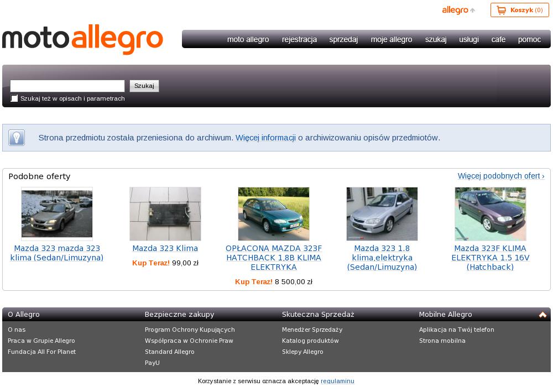Viewport: 553px width, 392px height.
Task: Click the 'Kup Teraz! 99,00 zł' price text
Action: pos(165,263)
